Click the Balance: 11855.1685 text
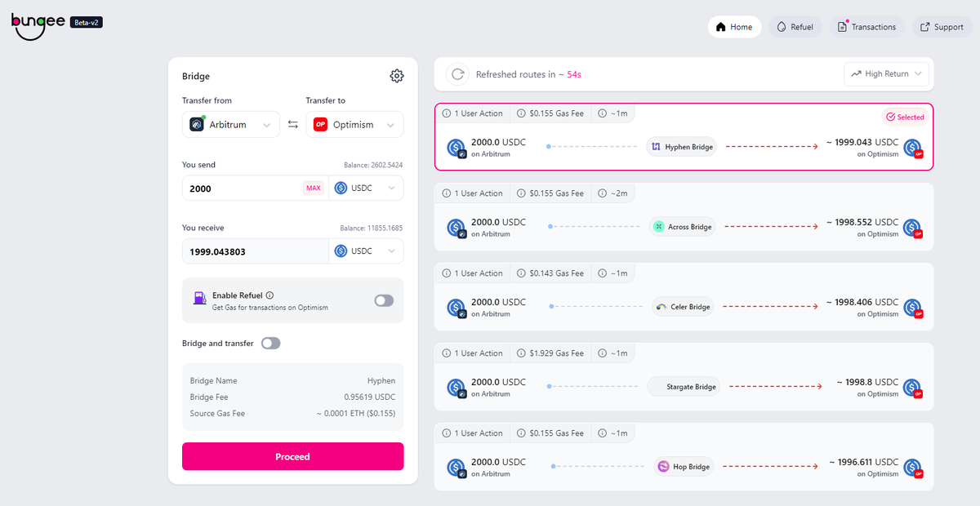This screenshot has width=980, height=506. pos(372,229)
